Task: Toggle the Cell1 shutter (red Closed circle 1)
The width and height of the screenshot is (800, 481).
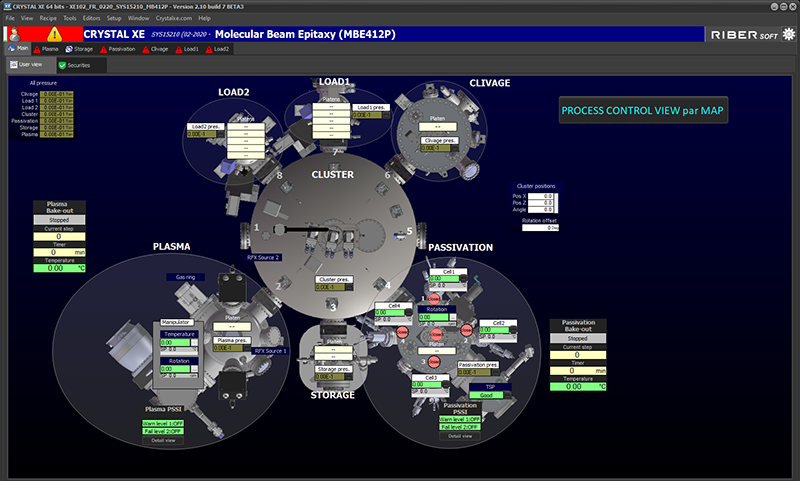Action: click(x=434, y=298)
